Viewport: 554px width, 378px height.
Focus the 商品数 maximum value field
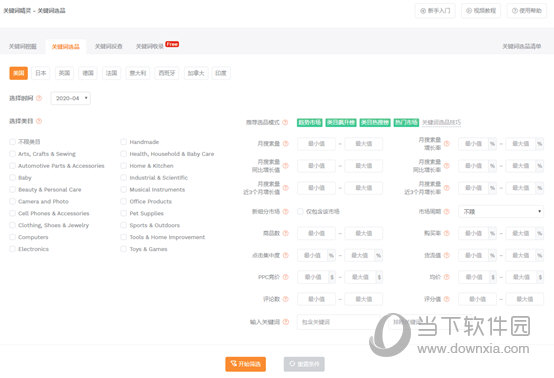(x=364, y=233)
